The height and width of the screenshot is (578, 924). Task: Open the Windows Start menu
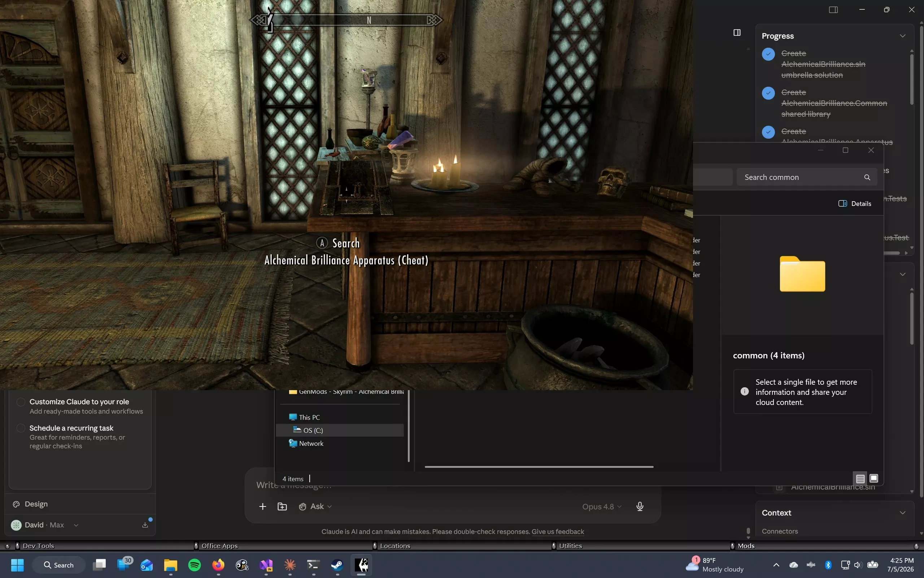(x=17, y=565)
